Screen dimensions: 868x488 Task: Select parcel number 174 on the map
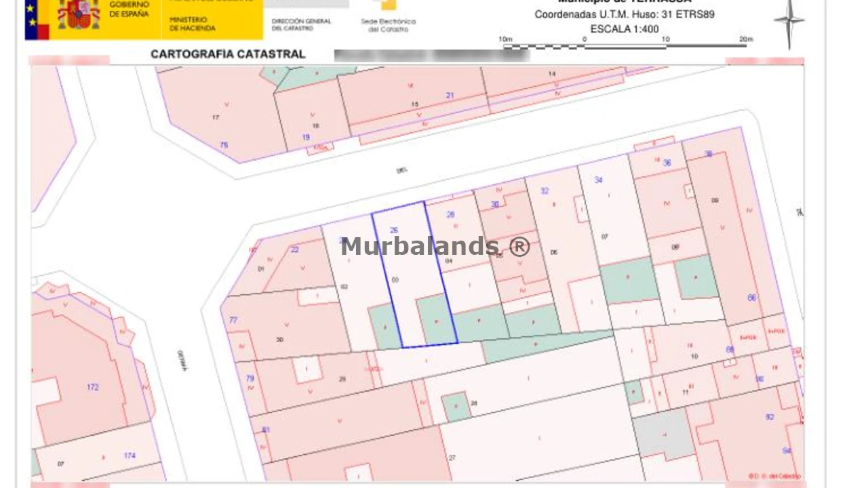tap(130, 455)
